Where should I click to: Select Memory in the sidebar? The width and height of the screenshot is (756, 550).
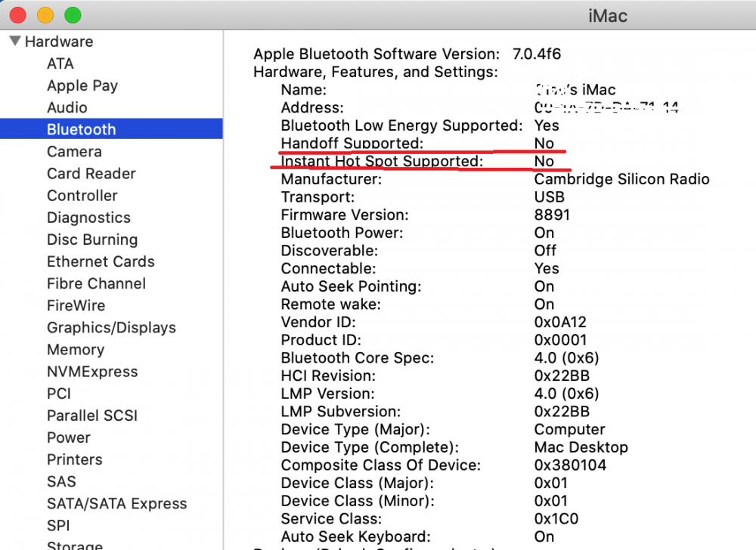coord(76,350)
